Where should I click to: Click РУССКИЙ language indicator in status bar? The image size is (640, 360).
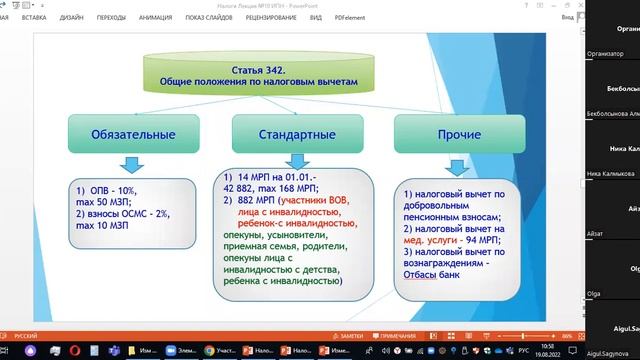pos(25,336)
